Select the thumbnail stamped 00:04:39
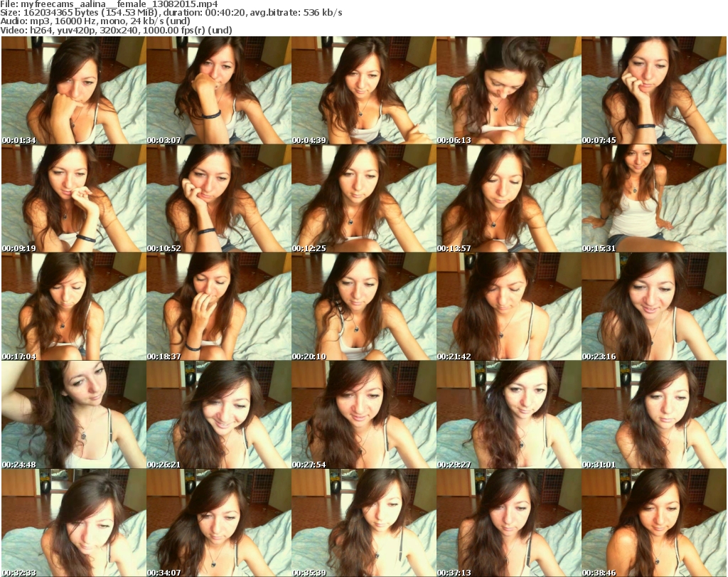728x577 pixels. (x=363, y=90)
